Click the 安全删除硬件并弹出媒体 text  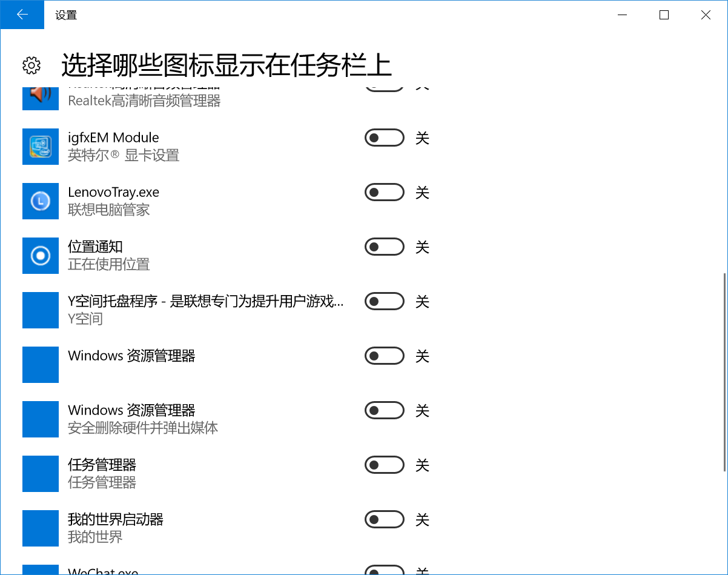tap(143, 428)
